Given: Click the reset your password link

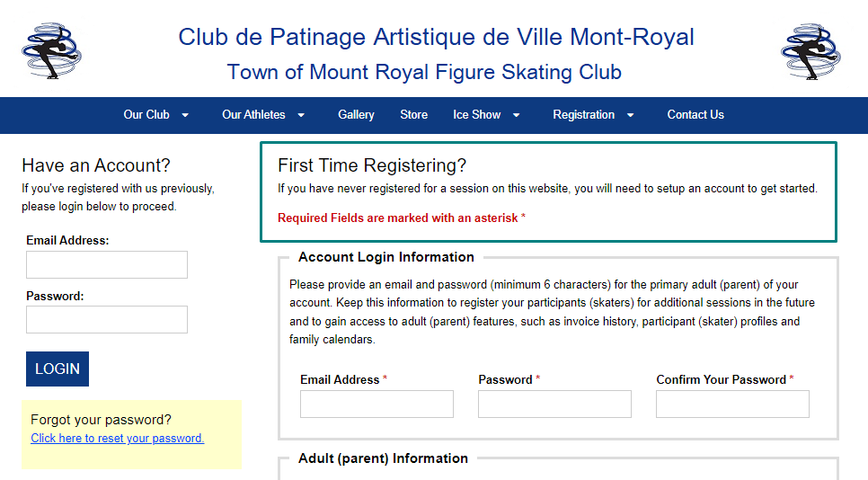Looking at the screenshot, I should pyautogui.click(x=118, y=438).
